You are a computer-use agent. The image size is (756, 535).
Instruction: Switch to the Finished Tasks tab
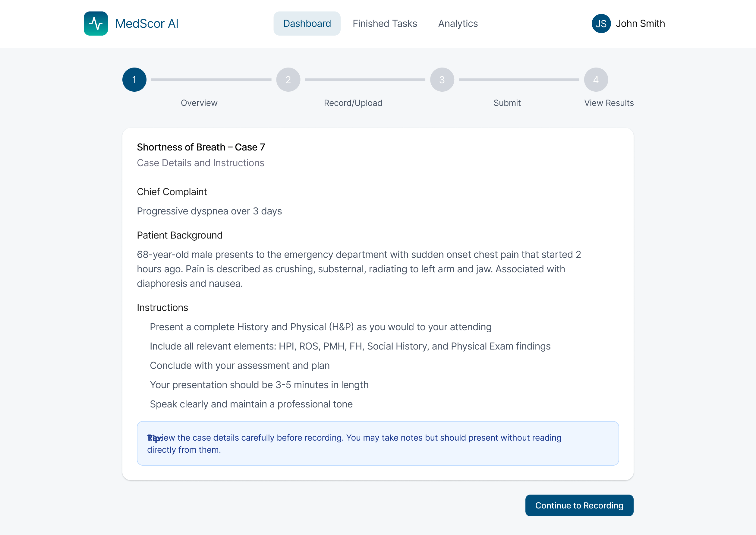pyautogui.click(x=385, y=24)
